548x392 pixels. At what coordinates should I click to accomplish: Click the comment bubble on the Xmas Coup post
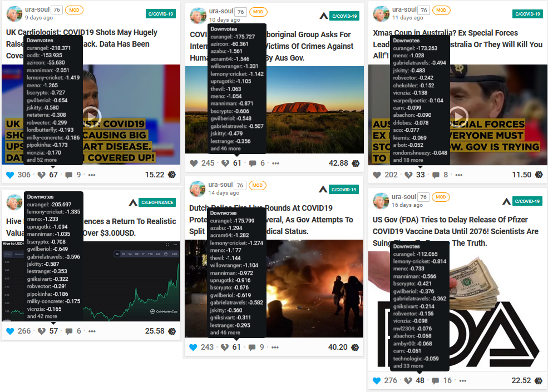click(436, 175)
